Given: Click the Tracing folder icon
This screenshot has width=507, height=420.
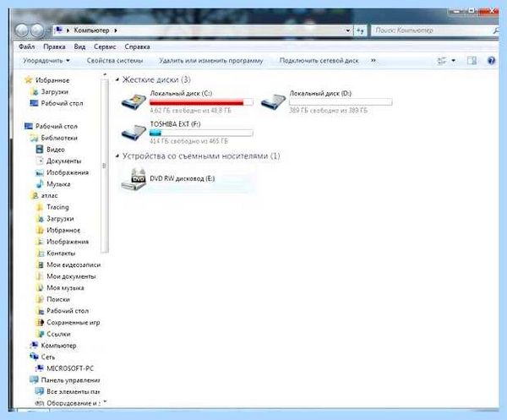Looking at the screenshot, I should click(40, 207).
